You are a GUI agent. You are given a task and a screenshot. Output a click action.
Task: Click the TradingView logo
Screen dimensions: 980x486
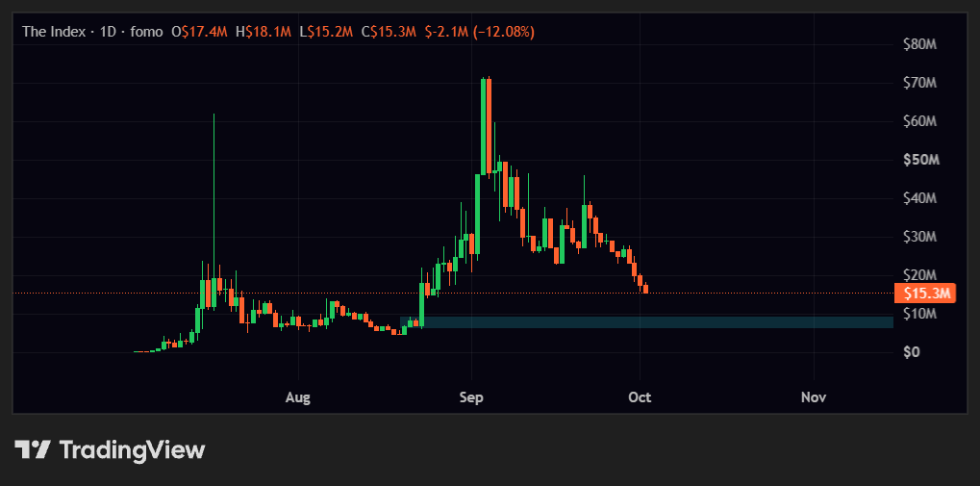coord(110,450)
